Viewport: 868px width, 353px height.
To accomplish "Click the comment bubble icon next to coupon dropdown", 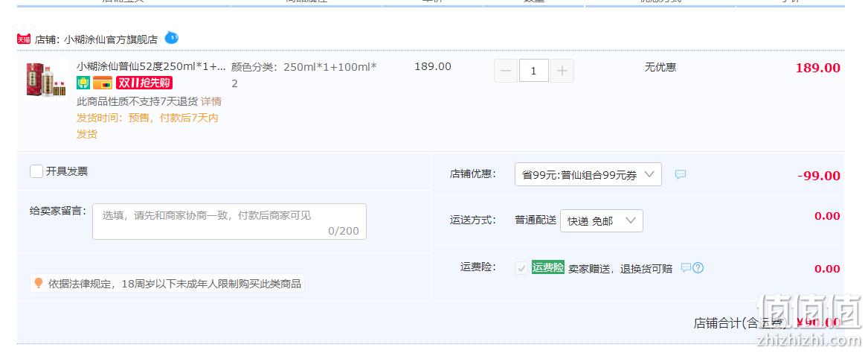I will pos(681,174).
